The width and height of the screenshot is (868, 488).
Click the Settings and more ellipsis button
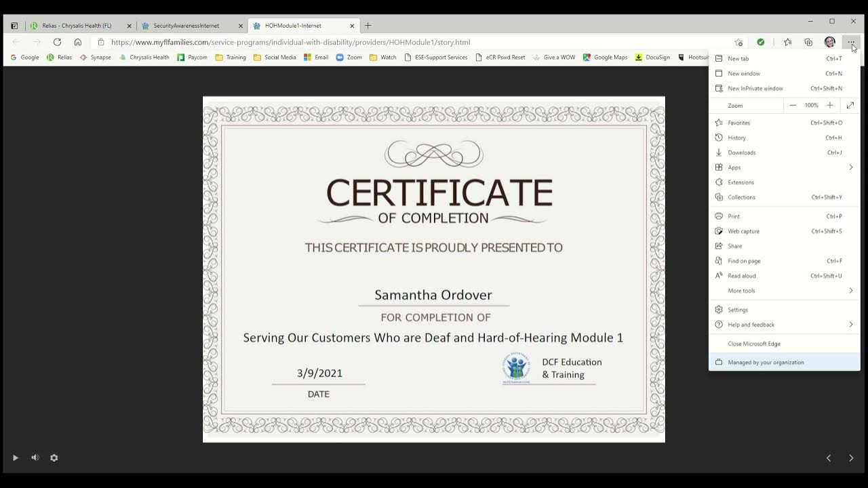point(850,42)
